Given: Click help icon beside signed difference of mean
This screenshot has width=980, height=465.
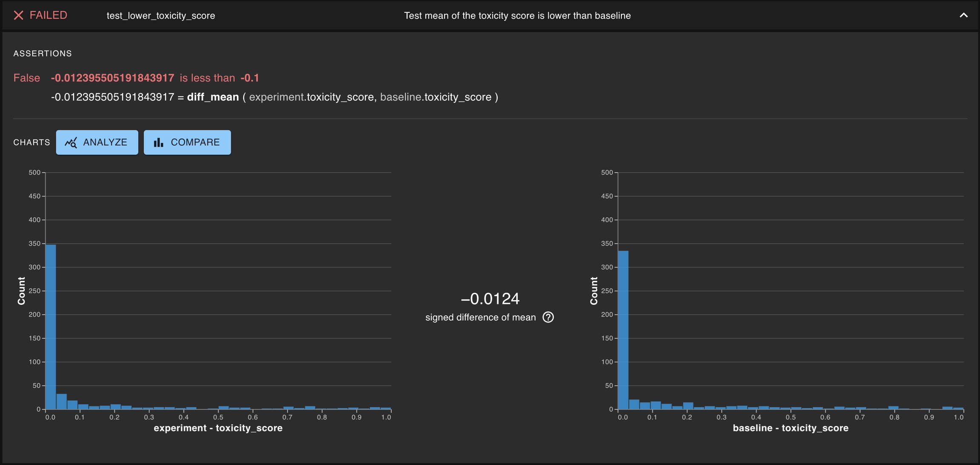Looking at the screenshot, I should tap(548, 317).
